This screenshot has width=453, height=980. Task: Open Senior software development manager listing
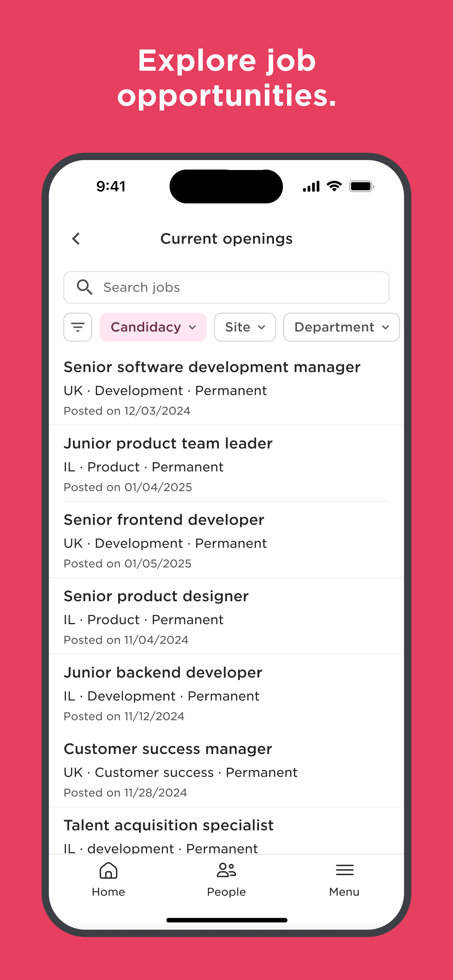[x=226, y=388]
